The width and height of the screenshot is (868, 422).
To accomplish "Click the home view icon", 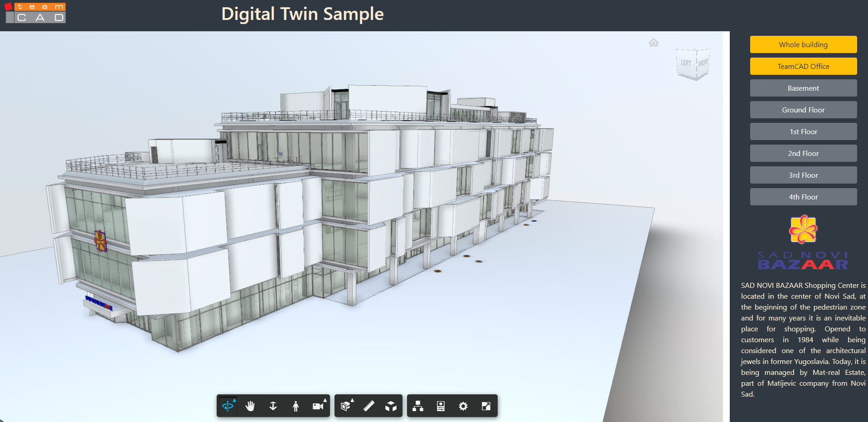I will pyautogui.click(x=653, y=42).
